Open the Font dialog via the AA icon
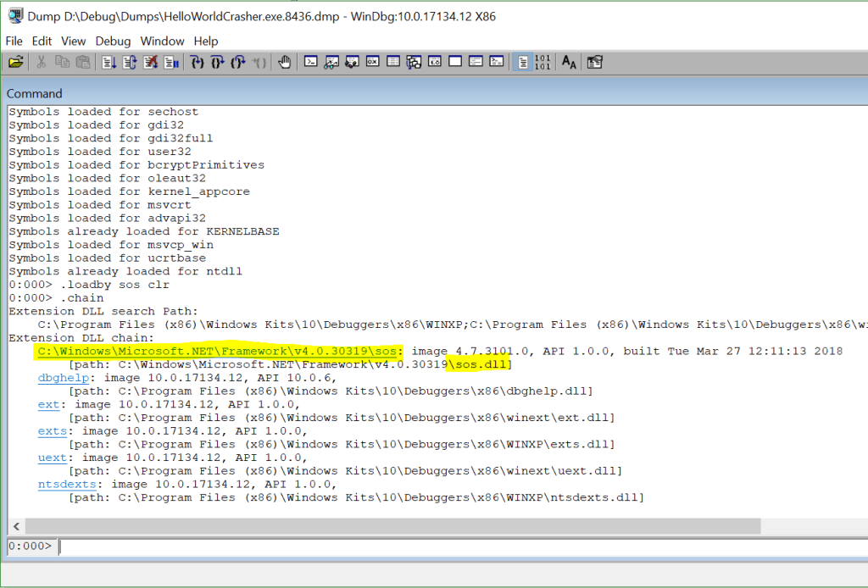 pyautogui.click(x=568, y=61)
